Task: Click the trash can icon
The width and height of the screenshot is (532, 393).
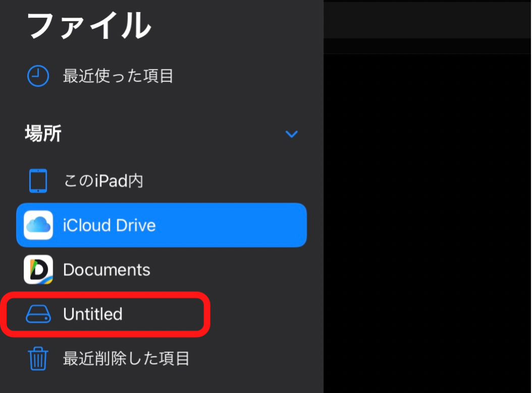Action: [38, 359]
